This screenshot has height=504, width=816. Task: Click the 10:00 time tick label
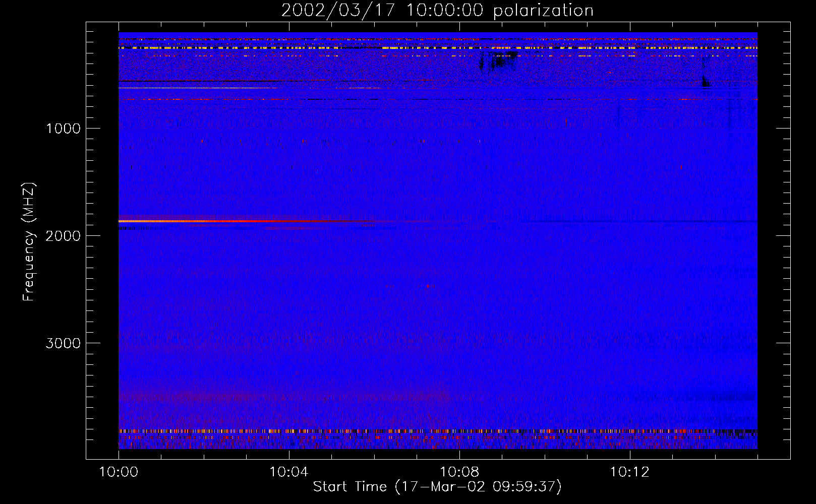[119, 472]
